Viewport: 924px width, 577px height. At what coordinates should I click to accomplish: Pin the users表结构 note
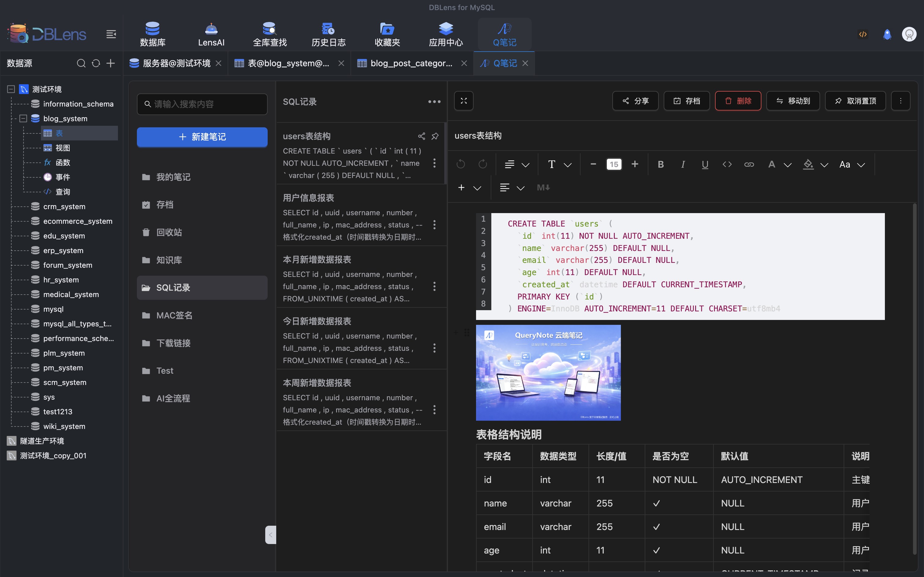coord(435,136)
